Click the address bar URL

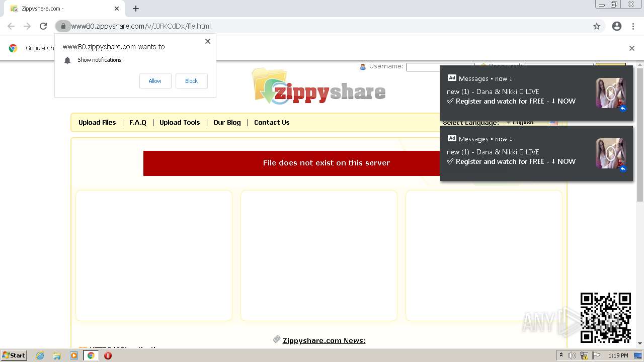tap(141, 26)
